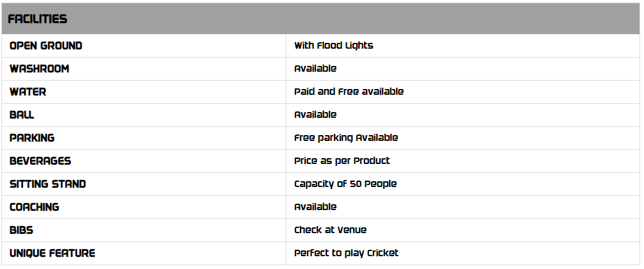Click 'Check at Venue' text
Viewport: 644px width, 269px height.
(x=330, y=231)
